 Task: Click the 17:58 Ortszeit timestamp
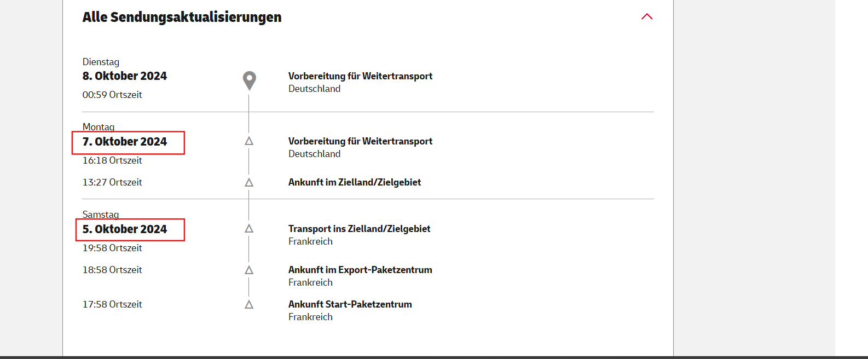[x=112, y=304]
